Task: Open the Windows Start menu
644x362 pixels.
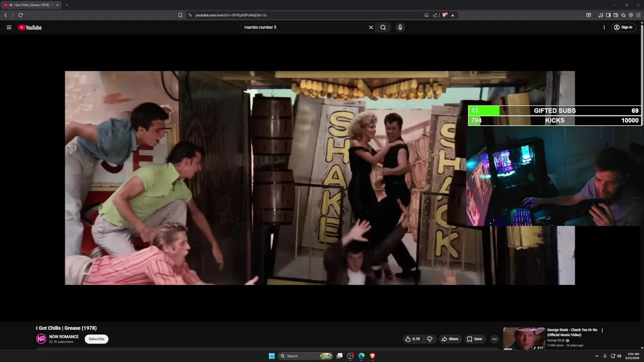Action: (x=272, y=356)
